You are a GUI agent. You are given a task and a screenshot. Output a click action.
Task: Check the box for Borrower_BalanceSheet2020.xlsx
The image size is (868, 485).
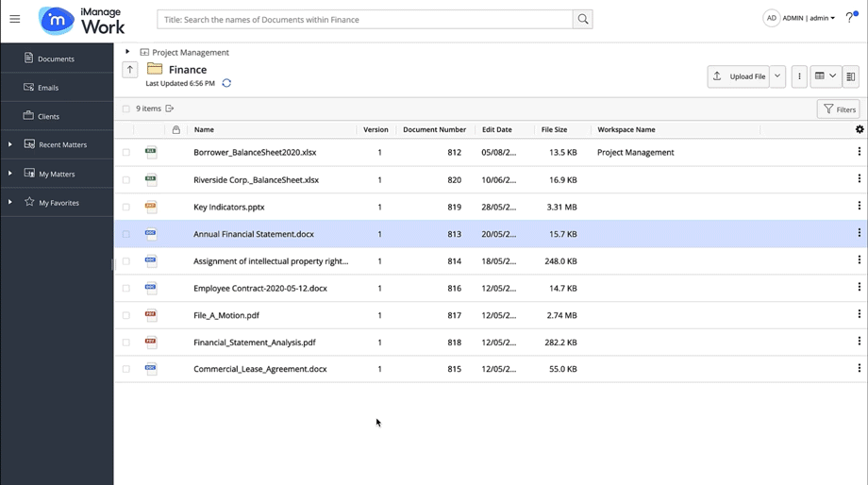pos(126,153)
